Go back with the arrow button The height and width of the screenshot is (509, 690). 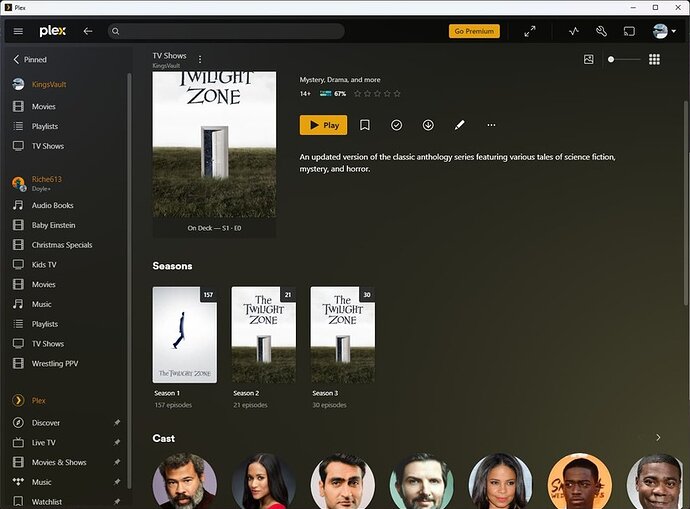pos(88,31)
